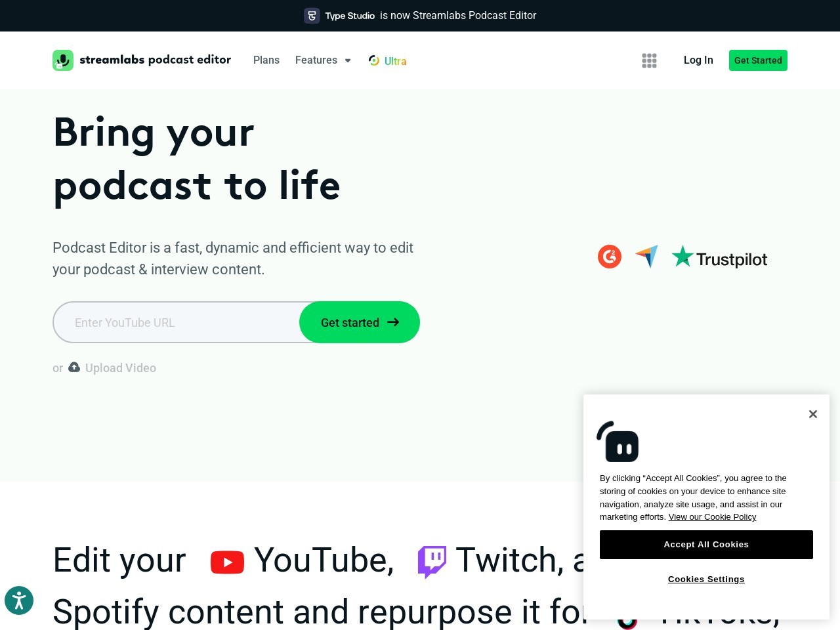Open the accessibility widget icon
Screen dimensions: 840x630
[19, 600]
